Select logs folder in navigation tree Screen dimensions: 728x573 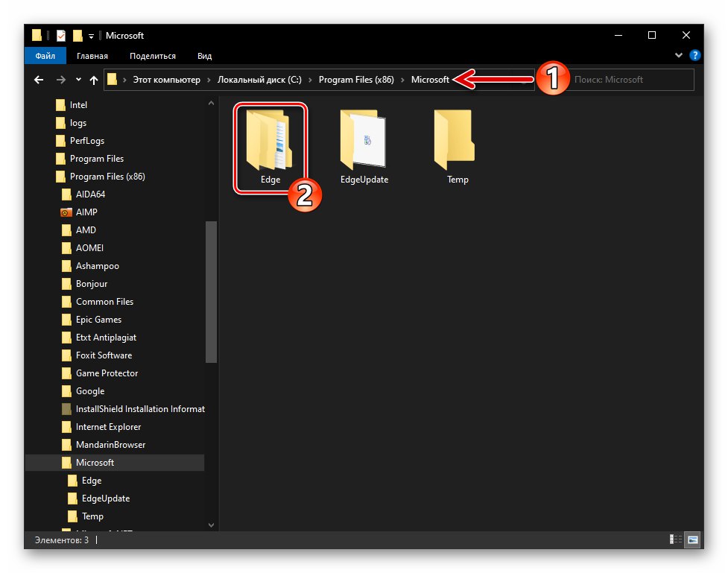[x=71, y=123]
